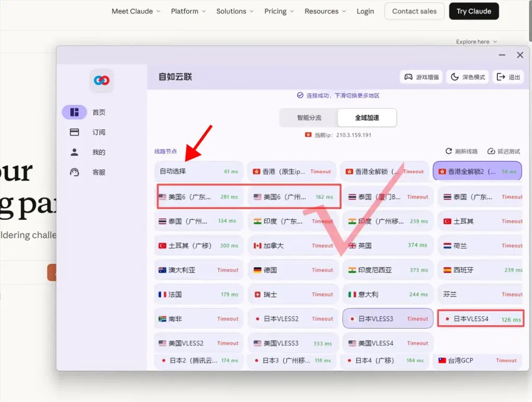Open the Pricing menu
This screenshot has height=402, width=532.
(275, 11)
